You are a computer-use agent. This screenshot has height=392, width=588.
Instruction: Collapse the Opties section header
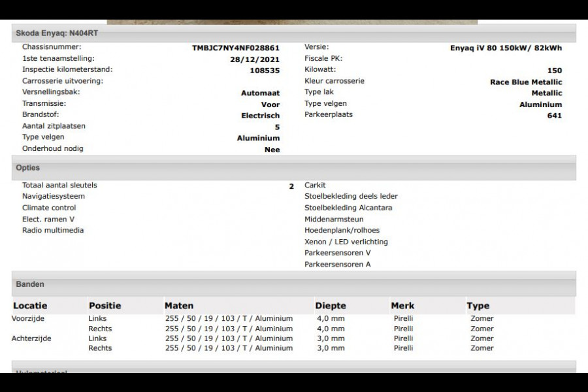[x=28, y=168]
